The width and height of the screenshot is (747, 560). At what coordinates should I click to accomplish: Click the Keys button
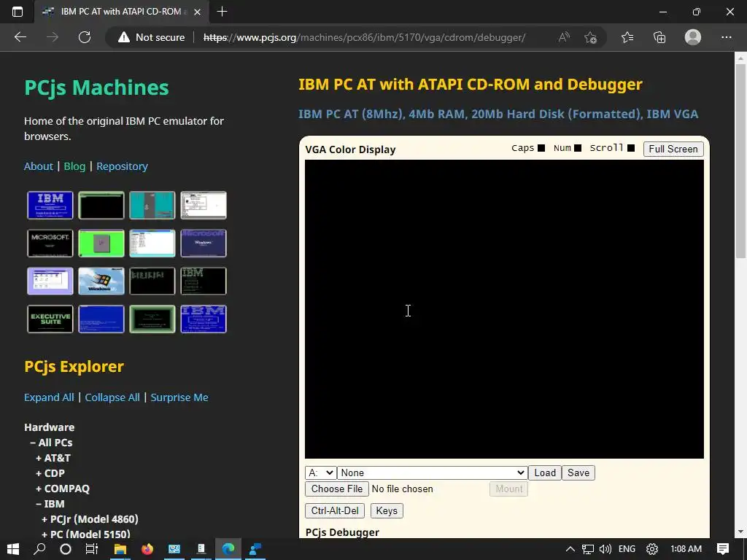pyautogui.click(x=387, y=510)
